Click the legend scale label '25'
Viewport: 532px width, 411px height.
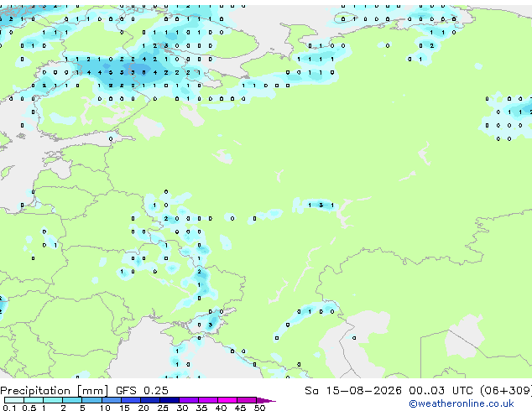click(163, 408)
